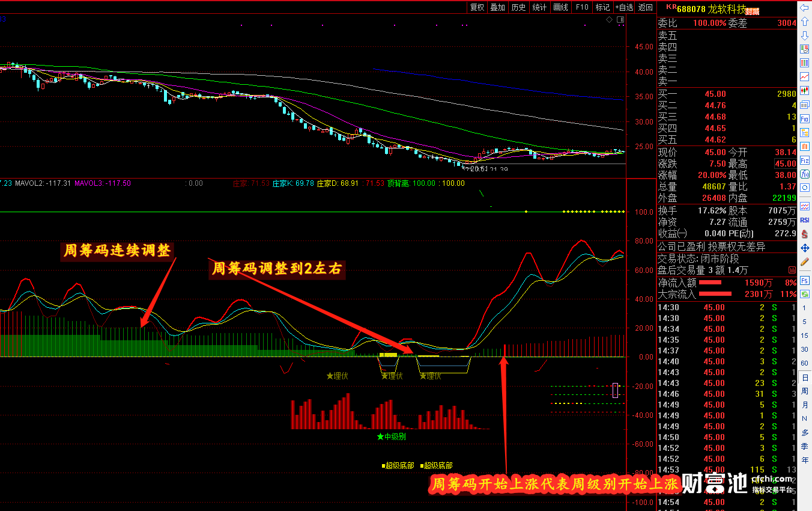This screenshot has height=511, width=812.
Task: Open the f(x) formula icon
Action: click(x=804, y=174)
